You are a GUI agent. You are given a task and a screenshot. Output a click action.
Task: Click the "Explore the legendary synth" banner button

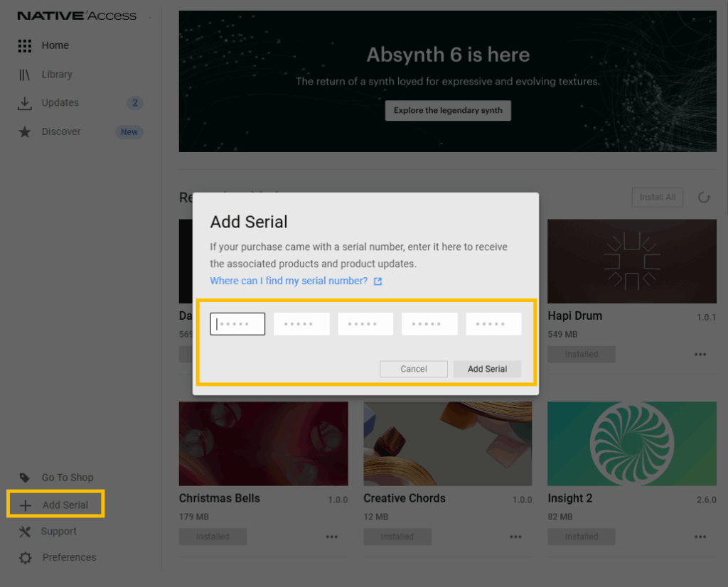point(448,110)
